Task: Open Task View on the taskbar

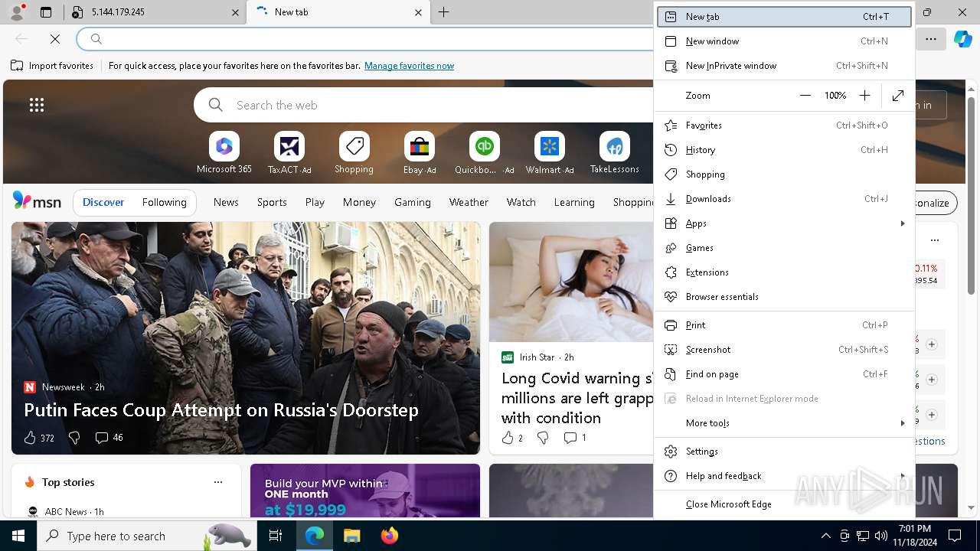Action: point(276,536)
